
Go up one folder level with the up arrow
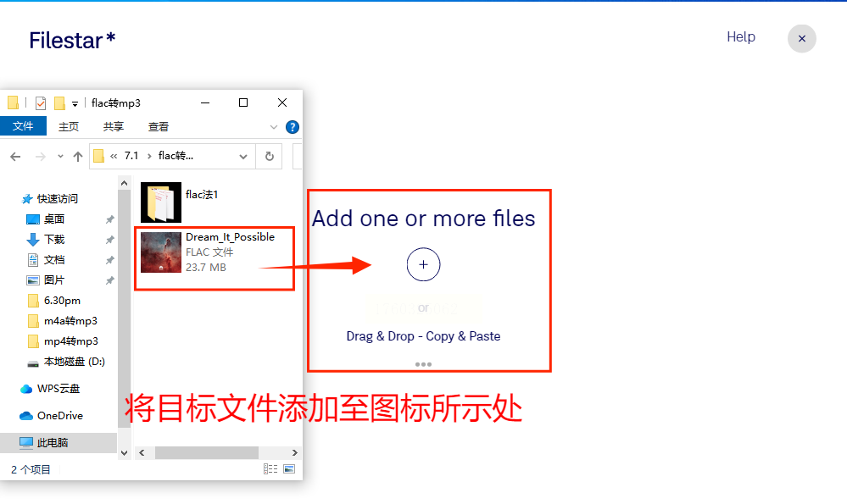pos(78,156)
